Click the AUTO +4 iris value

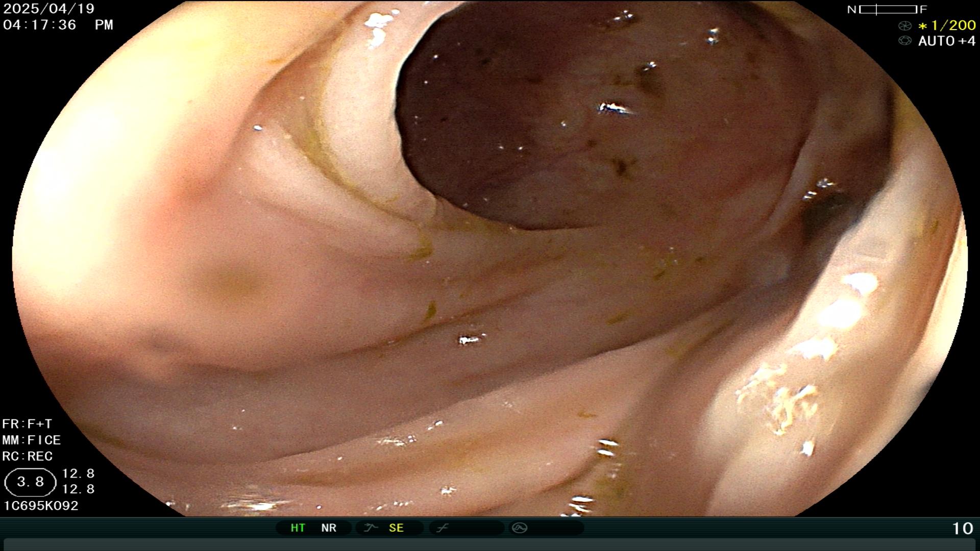(x=947, y=41)
